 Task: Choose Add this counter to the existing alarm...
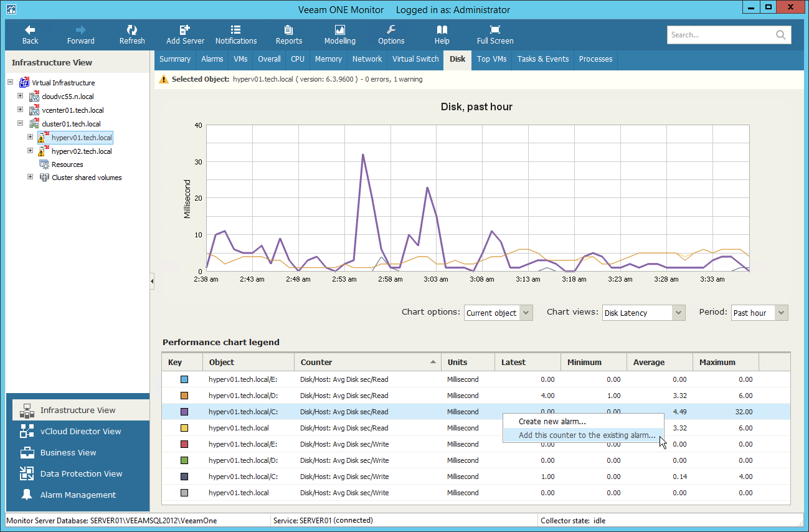click(x=584, y=435)
